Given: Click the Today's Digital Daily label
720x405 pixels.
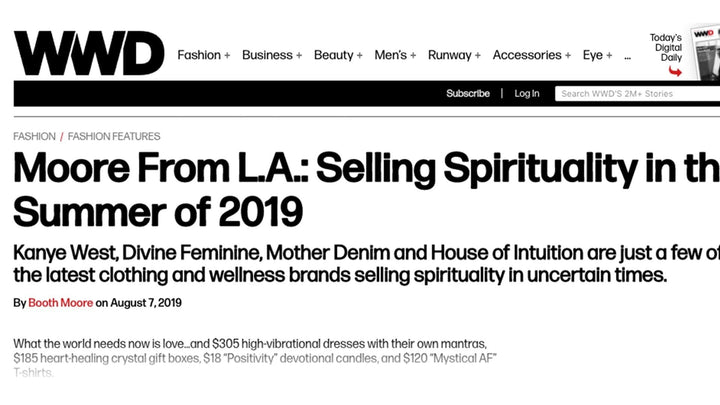Looking at the screenshot, I should 666,47.
